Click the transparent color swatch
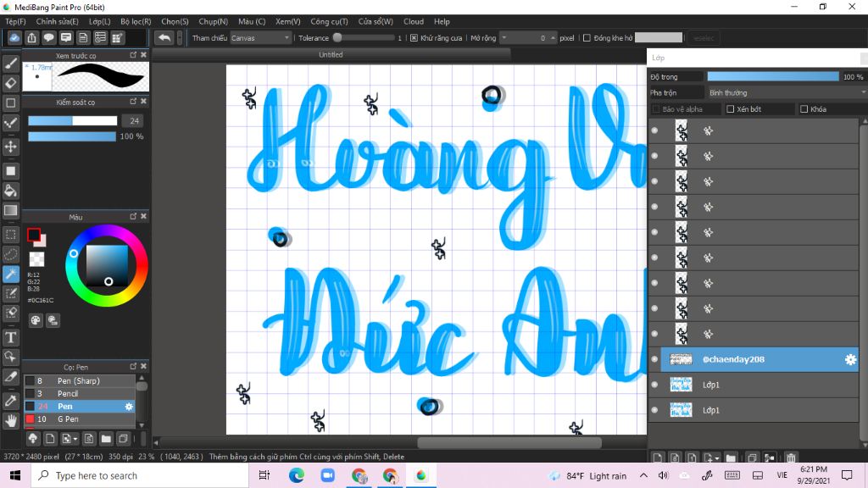This screenshot has width=868, height=488. [36, 259]
